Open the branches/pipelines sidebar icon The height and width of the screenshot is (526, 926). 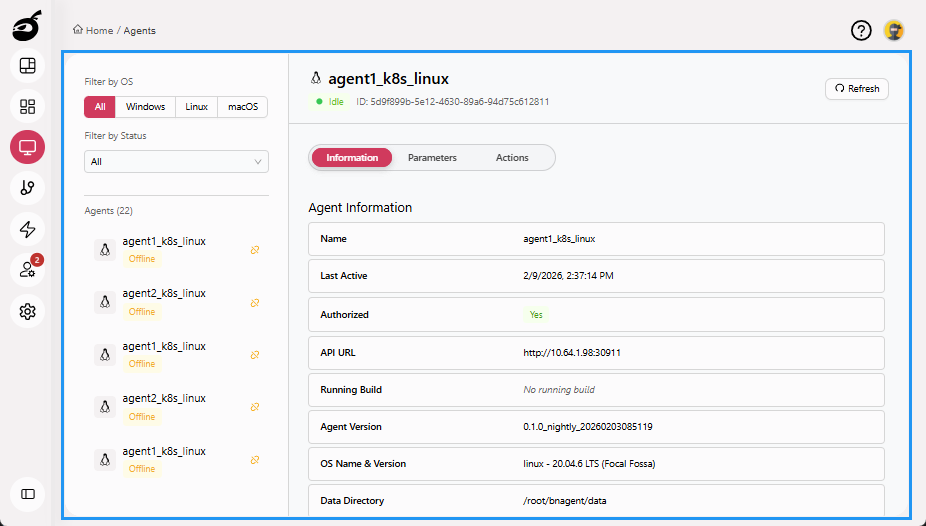tap(27, 188)
